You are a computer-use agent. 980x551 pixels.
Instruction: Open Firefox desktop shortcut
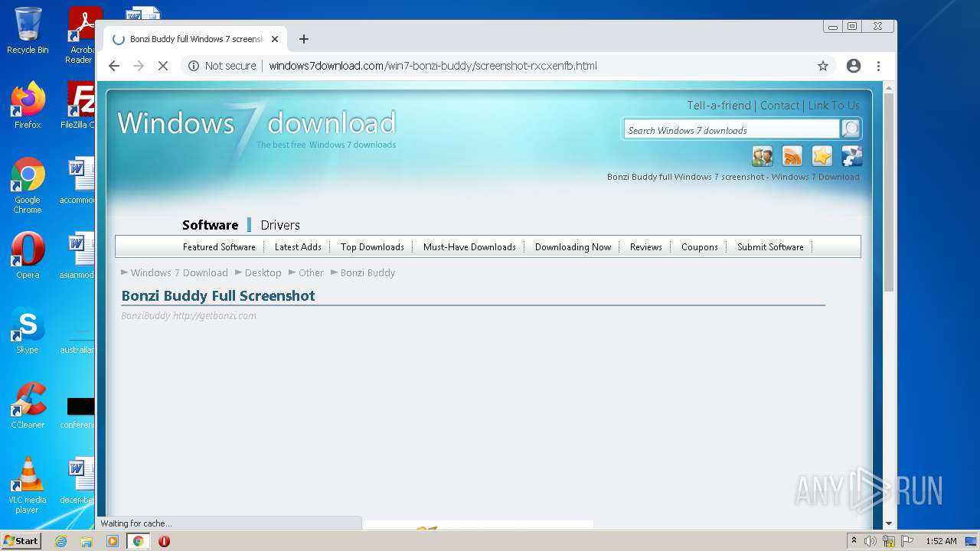28,105
